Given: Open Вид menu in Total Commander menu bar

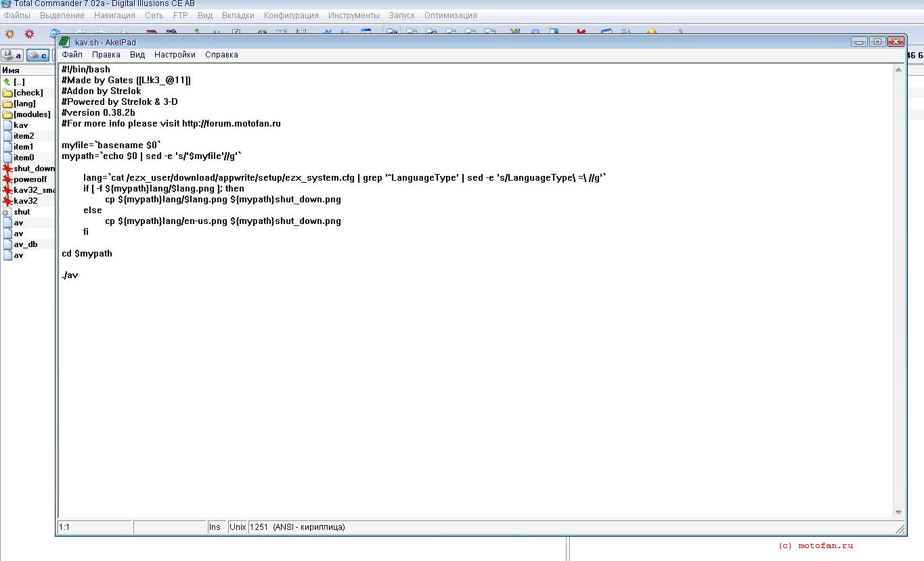Looking at the screenshot, I should 205,15.
